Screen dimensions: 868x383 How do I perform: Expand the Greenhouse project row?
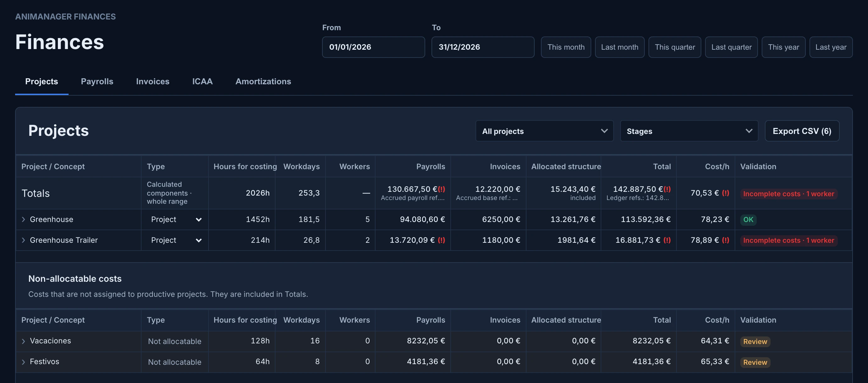[23, 219]
